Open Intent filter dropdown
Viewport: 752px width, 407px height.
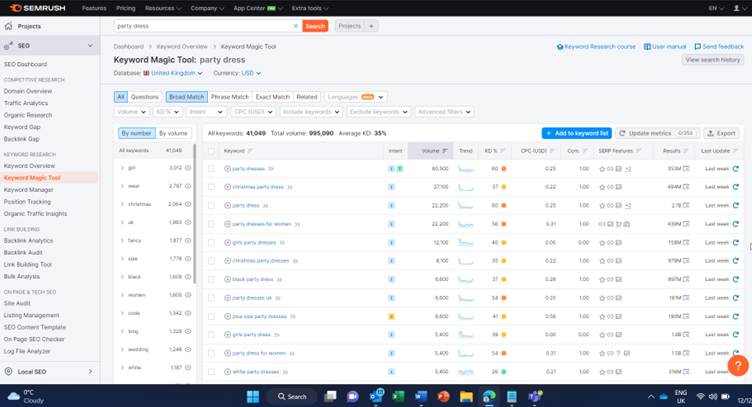tap(206, 112)
